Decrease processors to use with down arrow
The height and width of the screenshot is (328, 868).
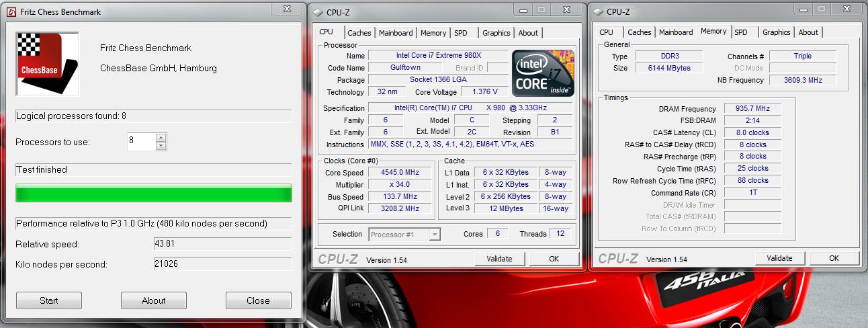pyautogui.click(x=161, y=146)
